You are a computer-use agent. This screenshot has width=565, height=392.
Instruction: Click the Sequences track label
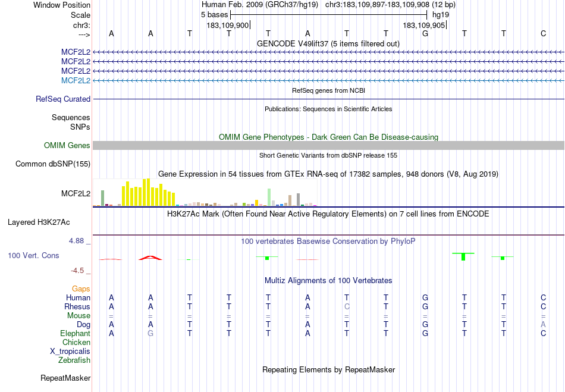pyautogui.click(x=71, y=117)
